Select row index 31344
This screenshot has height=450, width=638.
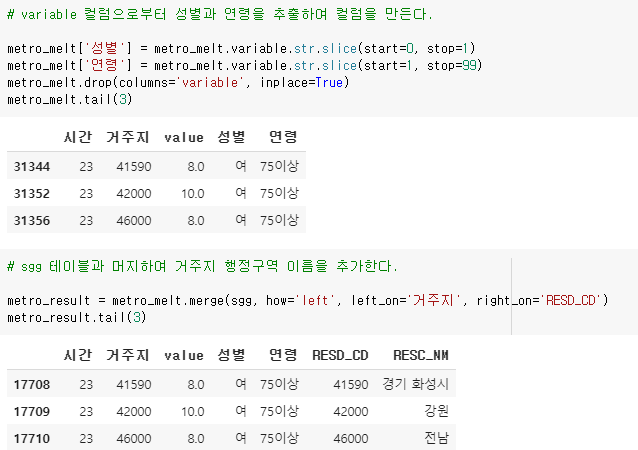32,166
